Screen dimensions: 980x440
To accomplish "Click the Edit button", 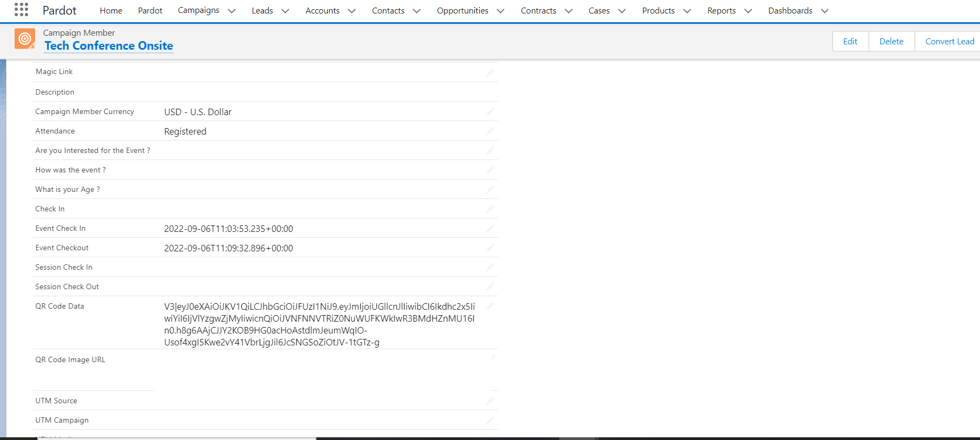I will 850,42.
